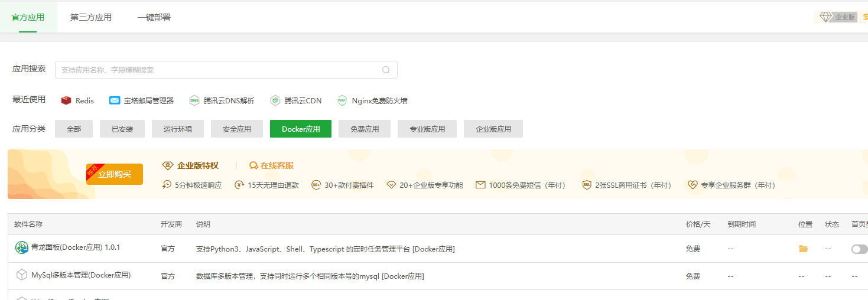This screenshot has height=300, width=868.
Task: Filter by 专业版应用 category
Action: (427, 129)
